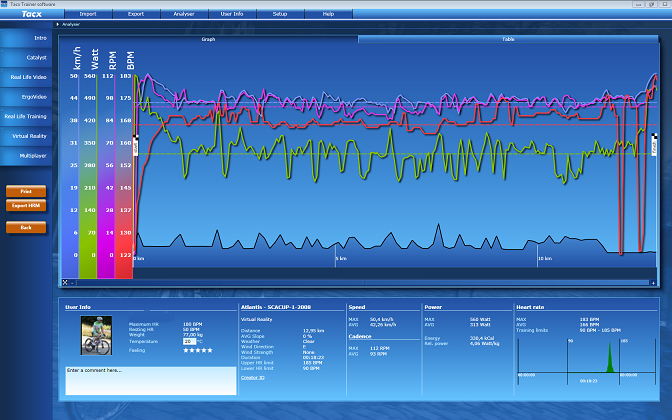The height and width of the screenshot is (420, 672).
Task: Click the five-star feeling rating
Action: coord(196,350)
